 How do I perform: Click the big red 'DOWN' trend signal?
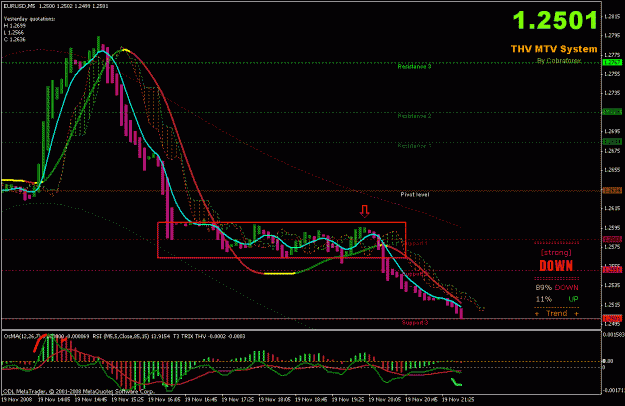(x=556, y=266)
